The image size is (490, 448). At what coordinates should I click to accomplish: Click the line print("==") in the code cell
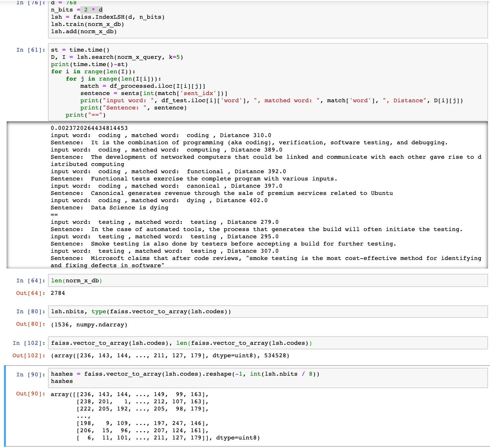pos(86,115)
